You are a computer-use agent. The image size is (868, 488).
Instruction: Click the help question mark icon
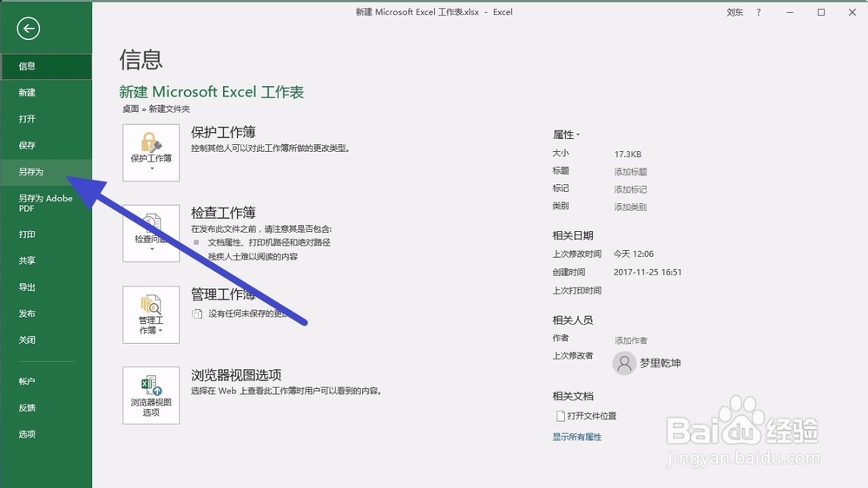759,12
